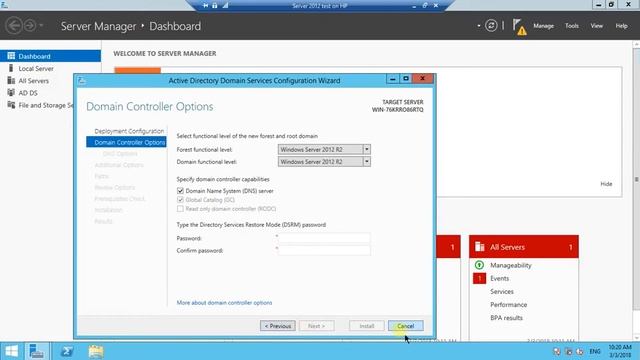This screenshot has height=360, width=640.
Task: Toggle the Global Catalog (GC) checkbox
Action: pos(180,200)
